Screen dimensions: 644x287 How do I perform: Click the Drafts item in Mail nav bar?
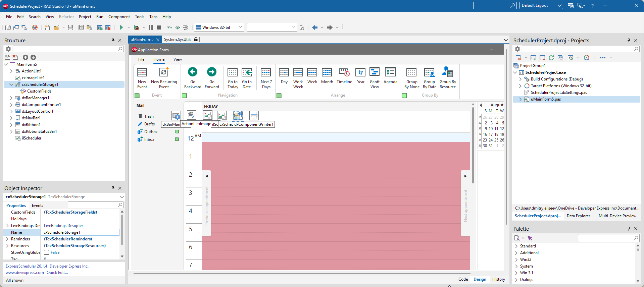pos(150,124)
